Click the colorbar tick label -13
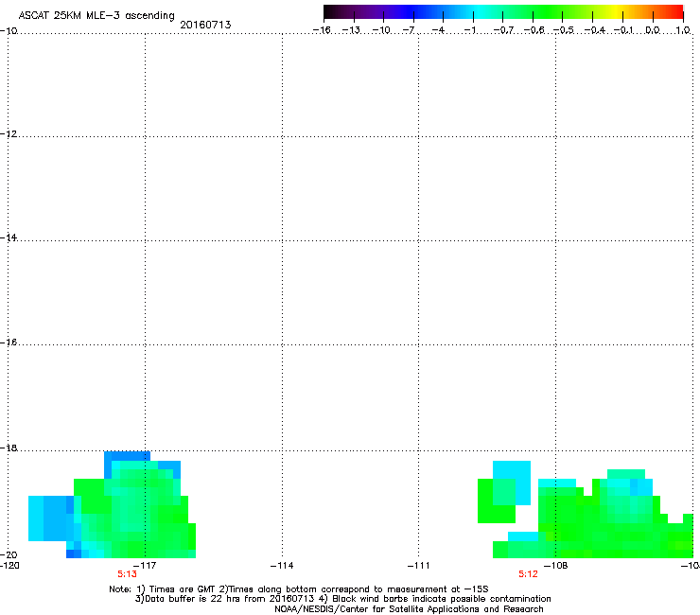Screen dimensions: 700x615 click(x=351, y=30)
